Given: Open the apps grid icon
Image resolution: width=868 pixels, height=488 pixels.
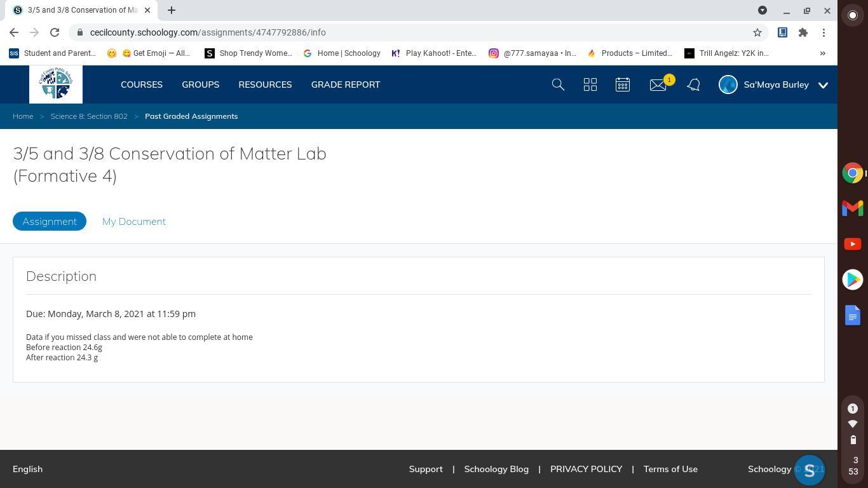Looking at the screenshot, I should 590,85.
